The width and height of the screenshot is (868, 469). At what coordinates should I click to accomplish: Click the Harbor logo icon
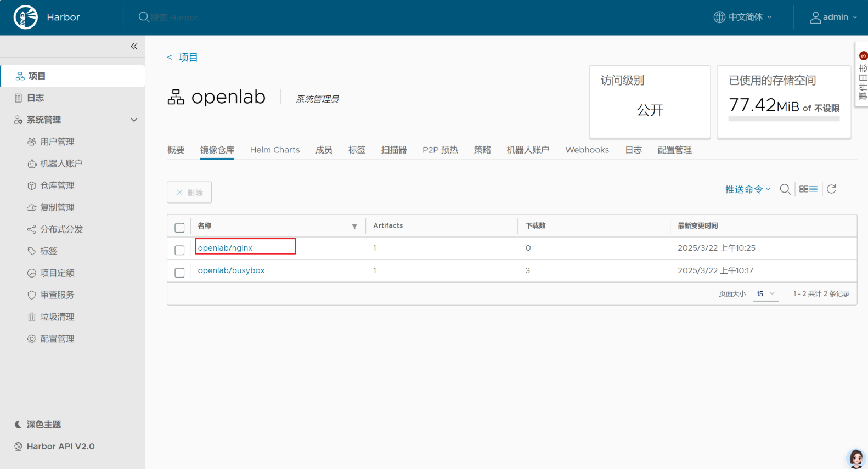click(x=26, y=17)
